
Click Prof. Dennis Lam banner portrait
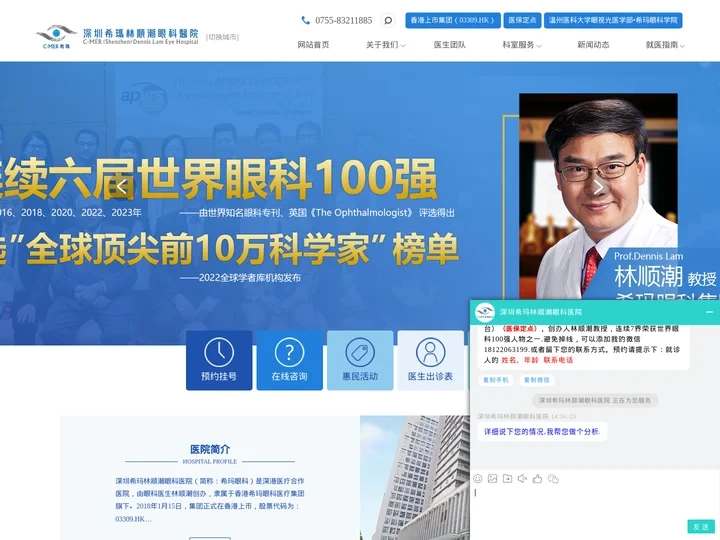(598, 196)
